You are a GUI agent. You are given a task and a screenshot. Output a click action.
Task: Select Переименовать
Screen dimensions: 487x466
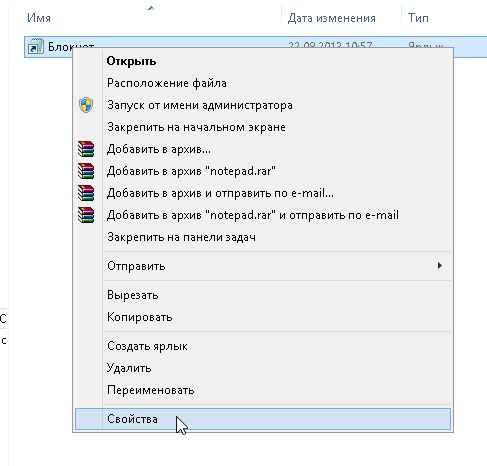point(263,390)
